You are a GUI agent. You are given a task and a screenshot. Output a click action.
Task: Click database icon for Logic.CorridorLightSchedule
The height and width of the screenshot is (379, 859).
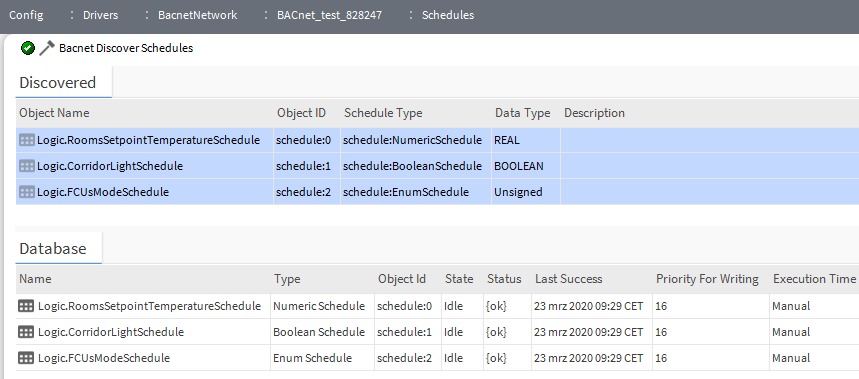pos(26,332)
